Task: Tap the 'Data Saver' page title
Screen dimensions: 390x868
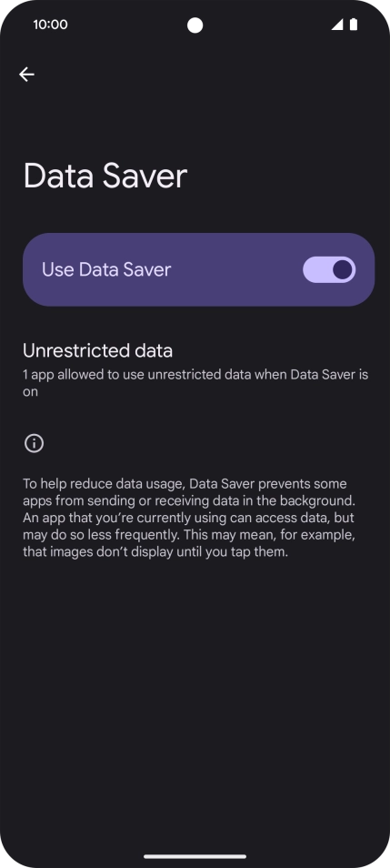Action: (105, 176)
